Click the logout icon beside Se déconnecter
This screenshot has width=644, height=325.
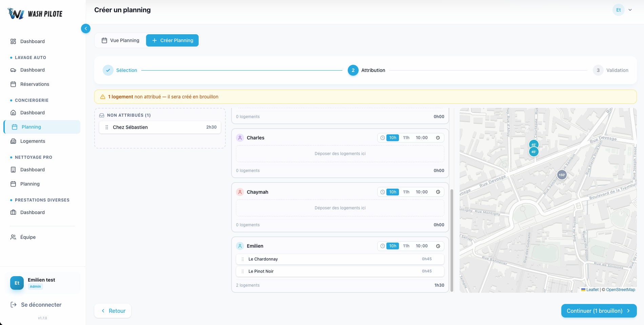pos(14,305)
